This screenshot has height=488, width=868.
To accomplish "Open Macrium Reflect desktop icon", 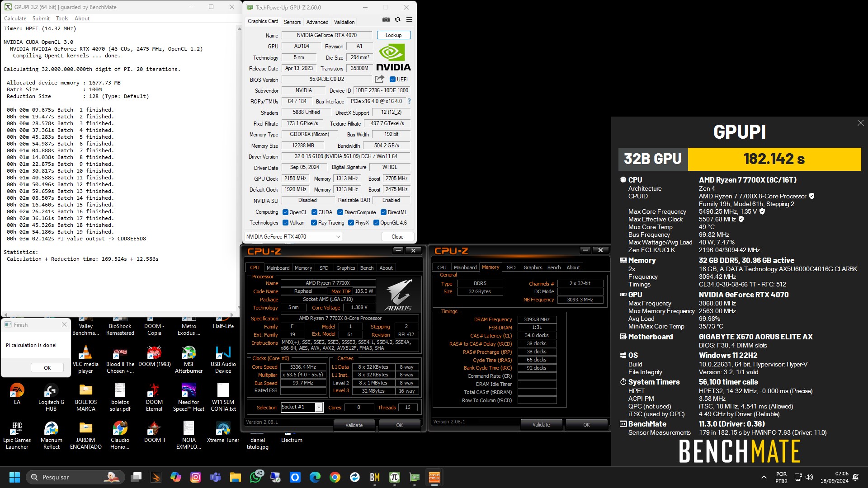I will point(51,436).
